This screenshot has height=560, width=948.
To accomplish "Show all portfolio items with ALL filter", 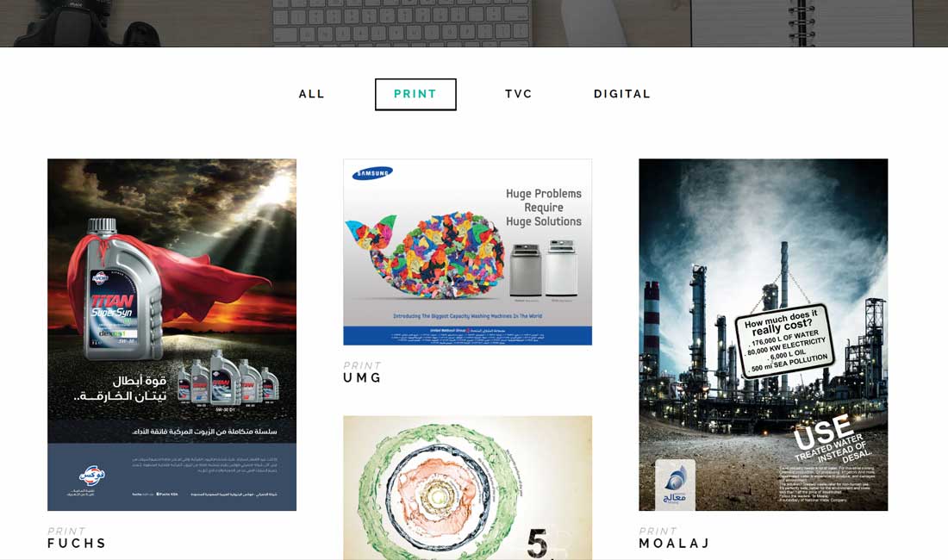I will coord(311,94).
